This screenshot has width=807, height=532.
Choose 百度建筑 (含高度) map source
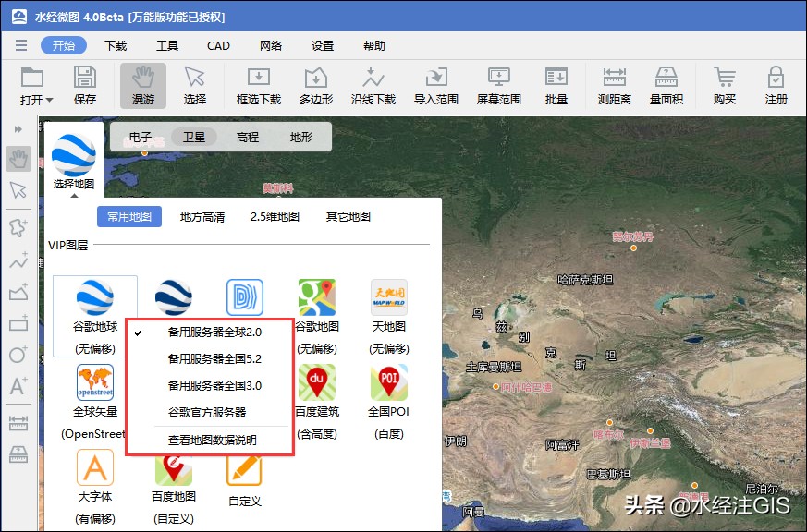point(317,402)
